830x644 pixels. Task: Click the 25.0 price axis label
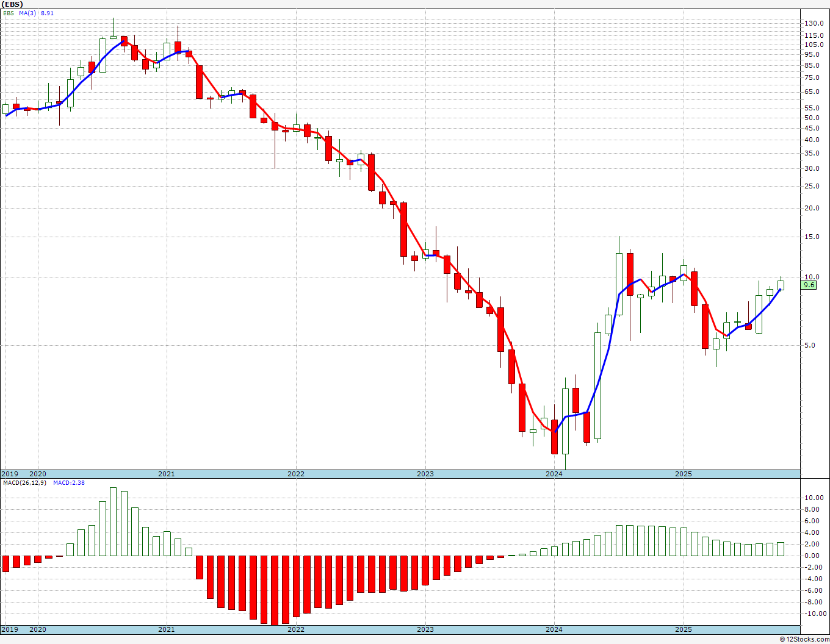812,186
